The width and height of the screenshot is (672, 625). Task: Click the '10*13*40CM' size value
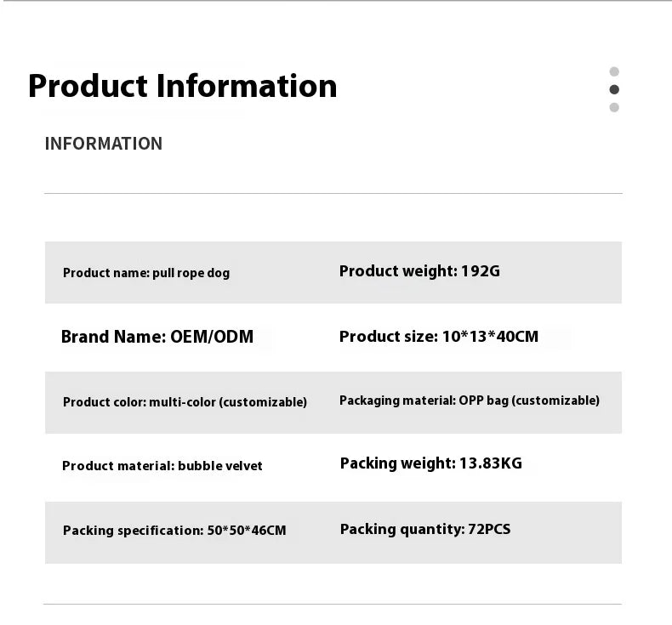point(490,337)
